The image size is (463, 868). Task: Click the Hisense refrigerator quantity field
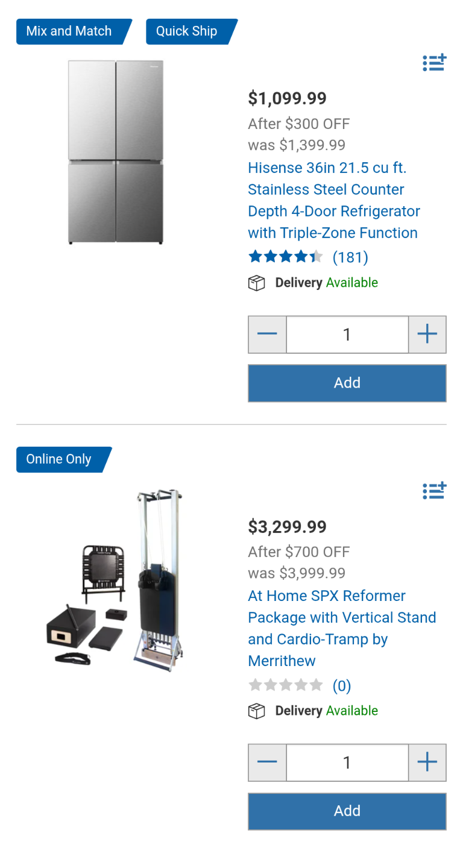pos(347,335)
